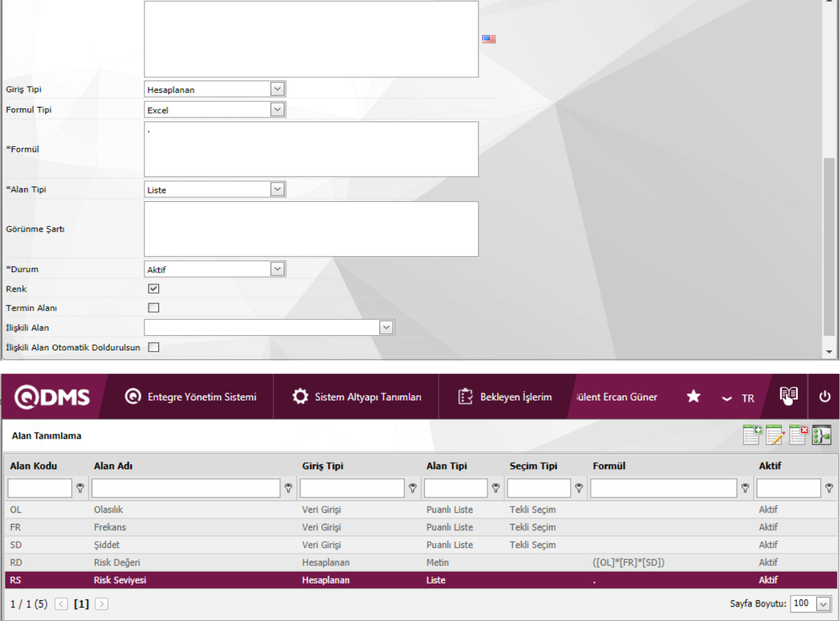Click the US flag language icon

pos(489,39)
